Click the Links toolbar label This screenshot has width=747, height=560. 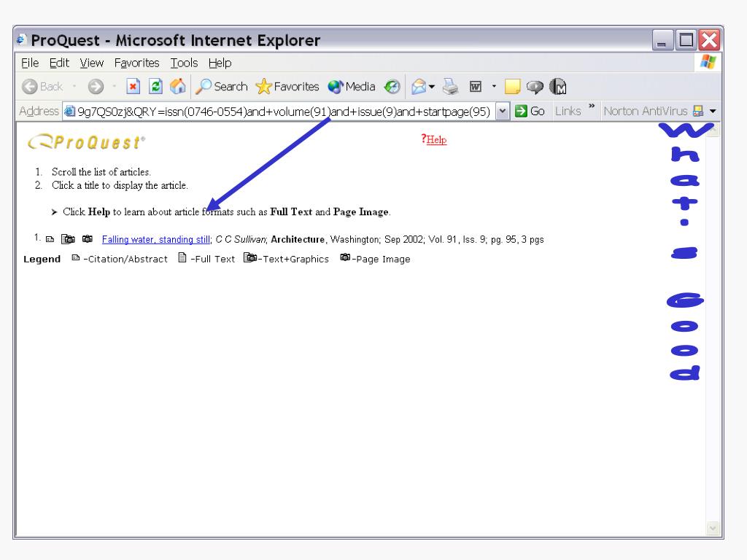point(568,111)
